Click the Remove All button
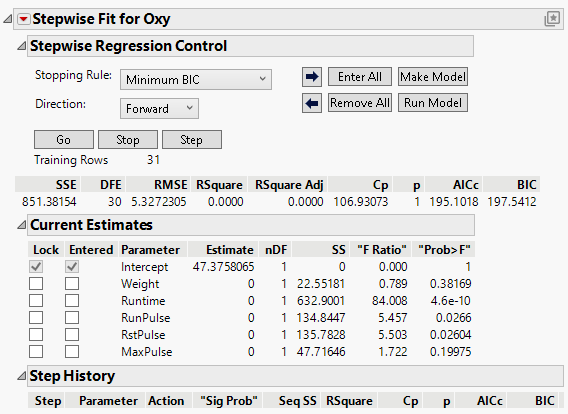 coord(360,103)
